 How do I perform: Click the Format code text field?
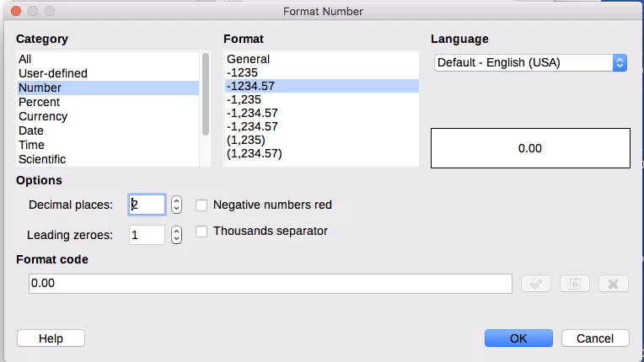[x=271, y=284]
